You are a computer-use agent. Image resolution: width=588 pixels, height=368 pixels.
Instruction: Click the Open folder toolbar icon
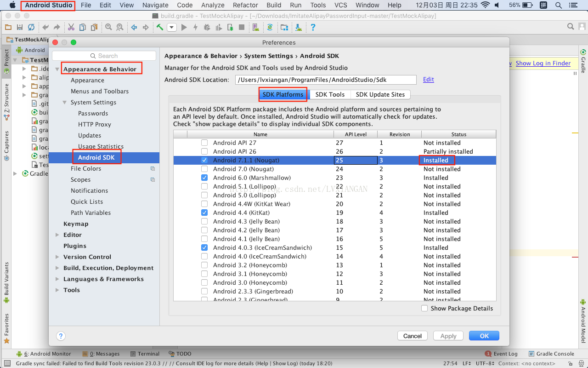(x=8, y=28)
